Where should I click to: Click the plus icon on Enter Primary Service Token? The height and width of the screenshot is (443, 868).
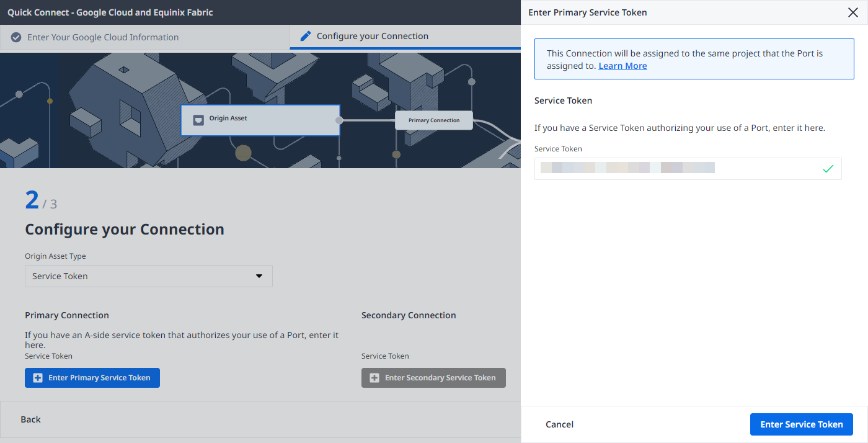(x=38, y=378)
